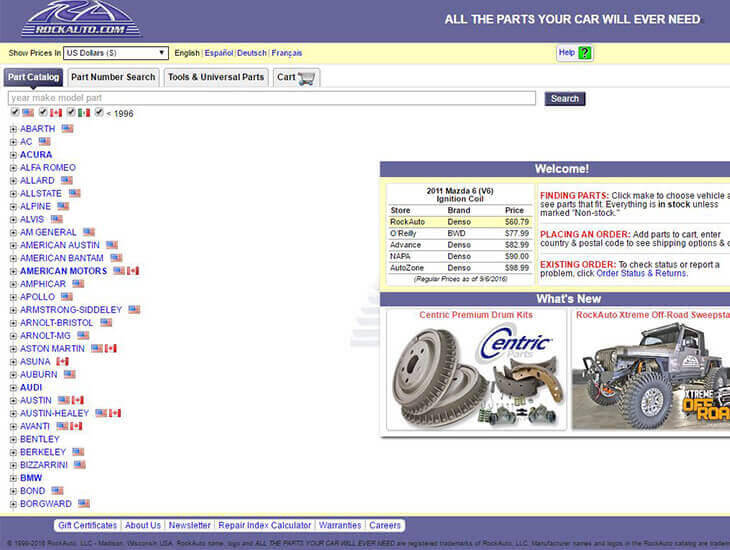Expand the BMW tree node
This screenshot has width=730, height=550.
click(x=14, y=478)
